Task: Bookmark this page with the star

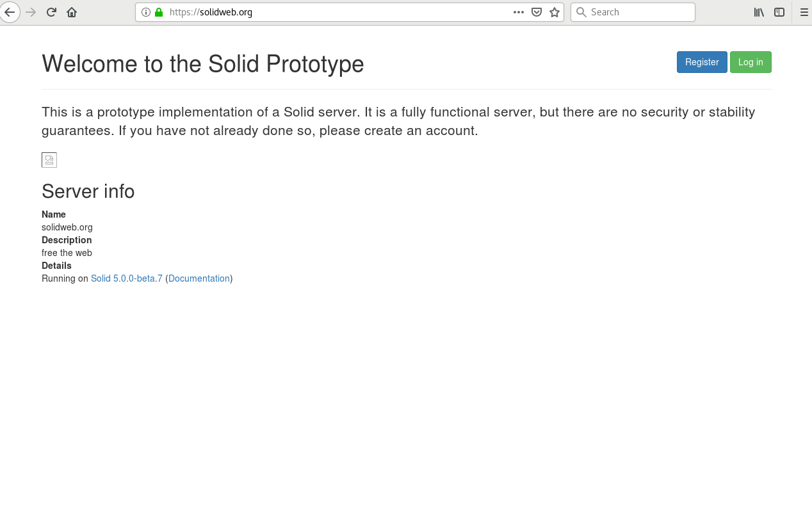Action: (555, 12)
